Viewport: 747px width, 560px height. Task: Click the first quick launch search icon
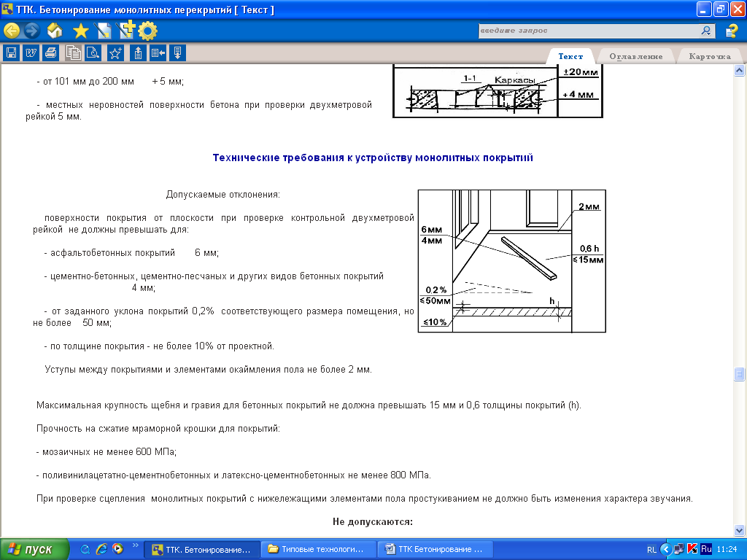coord(85,549)
